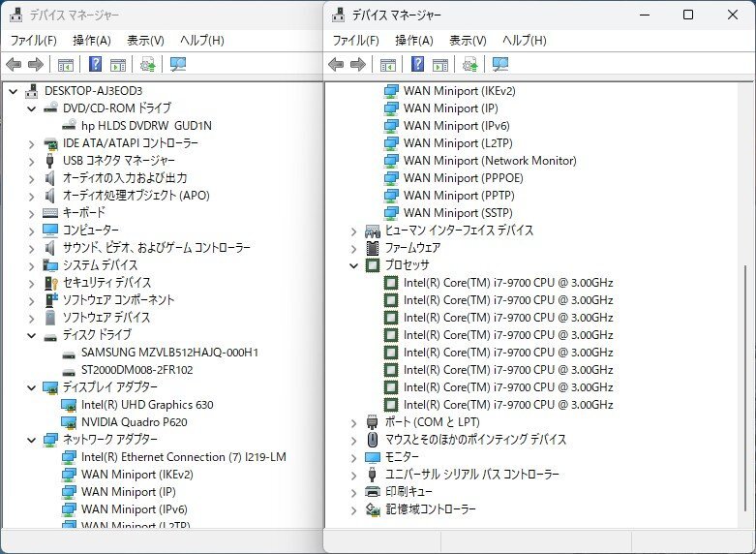Select ソフトウェア コンポーネント category

(x=119, y=299)
